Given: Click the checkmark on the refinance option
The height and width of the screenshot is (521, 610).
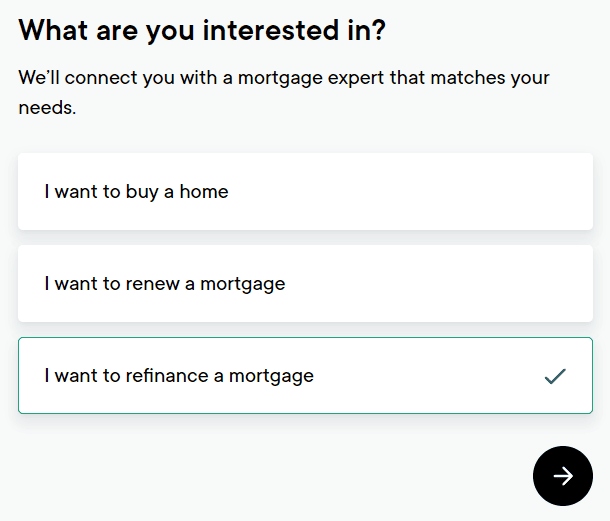Looking at the screenshot, I should (555, 376).
